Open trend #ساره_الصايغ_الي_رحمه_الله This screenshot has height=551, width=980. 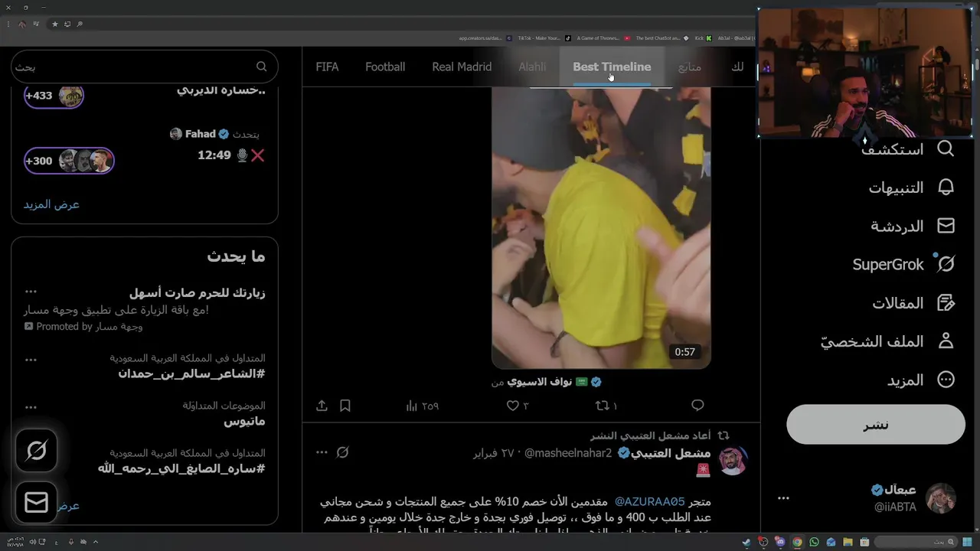(181, 468)
